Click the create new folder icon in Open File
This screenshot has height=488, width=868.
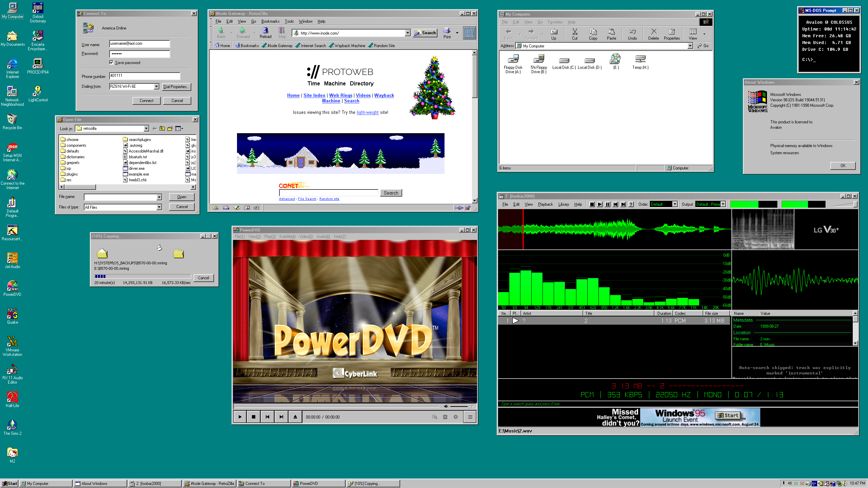[170, 128]
